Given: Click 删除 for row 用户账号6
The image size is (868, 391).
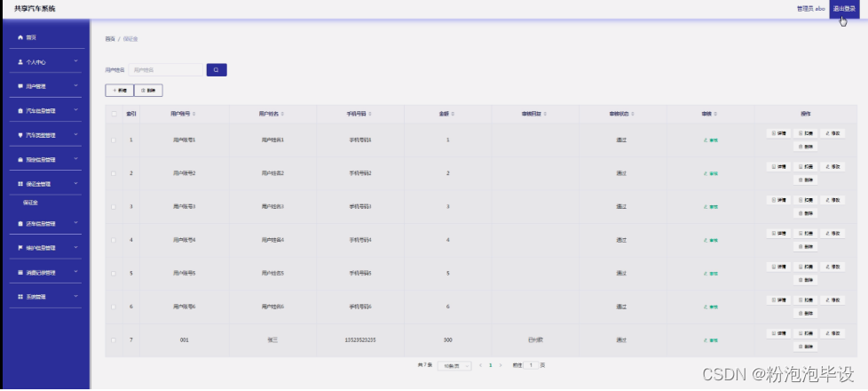Looking at the screenshot, I should 806,313.
